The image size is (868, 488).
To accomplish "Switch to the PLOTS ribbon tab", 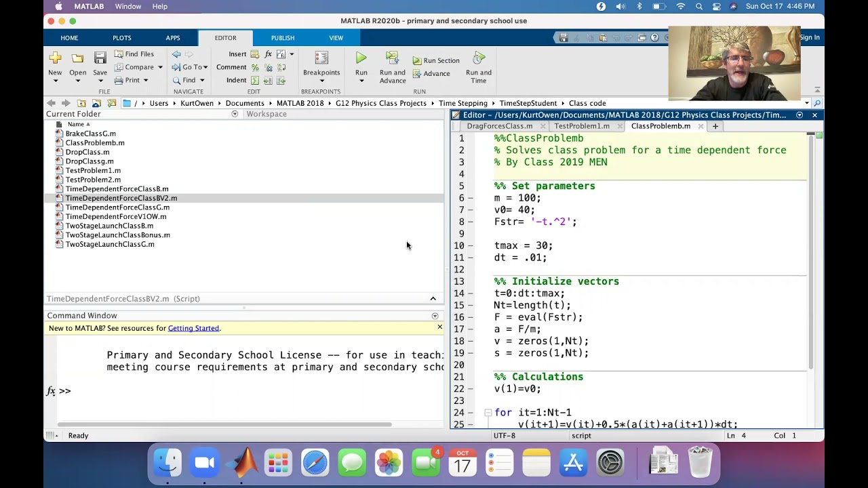I will [122, 38].
